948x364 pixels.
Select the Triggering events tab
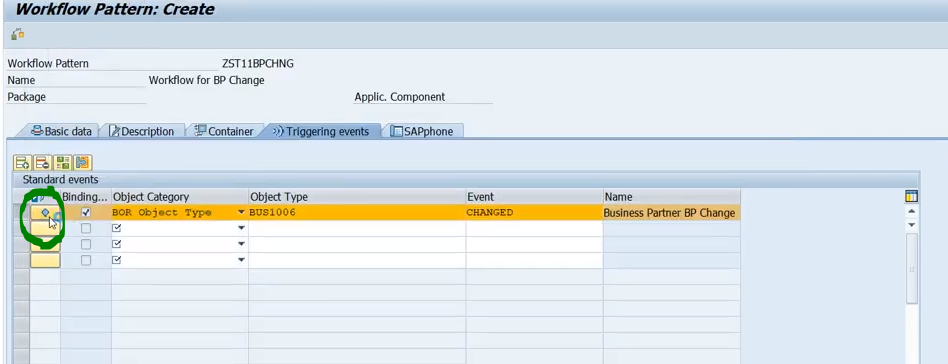coord(320,131)
